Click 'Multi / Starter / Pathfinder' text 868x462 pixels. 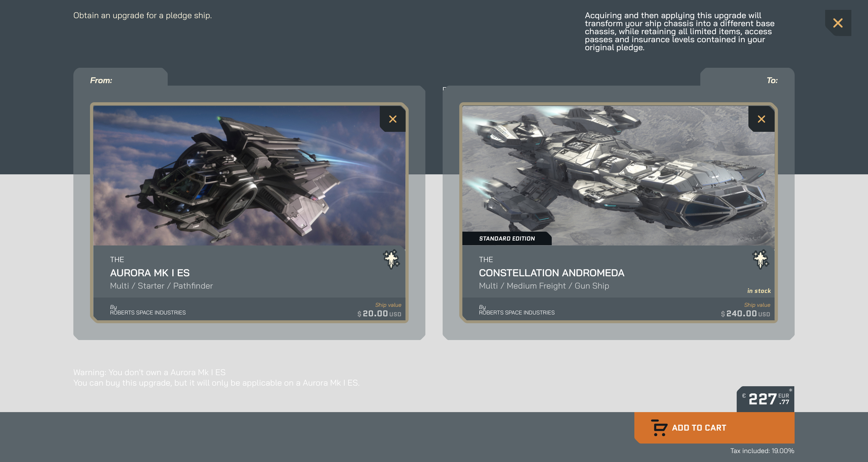tap(162, 286)
